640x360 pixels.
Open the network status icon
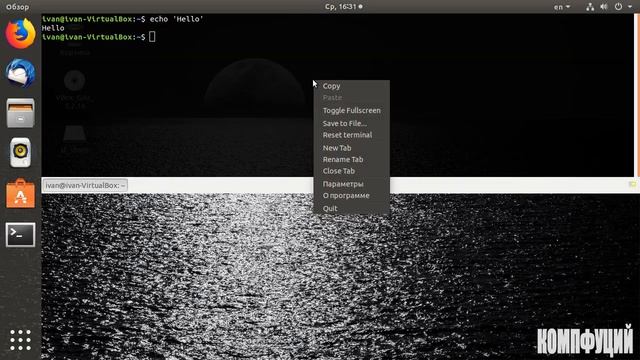(x=590, y=7)
